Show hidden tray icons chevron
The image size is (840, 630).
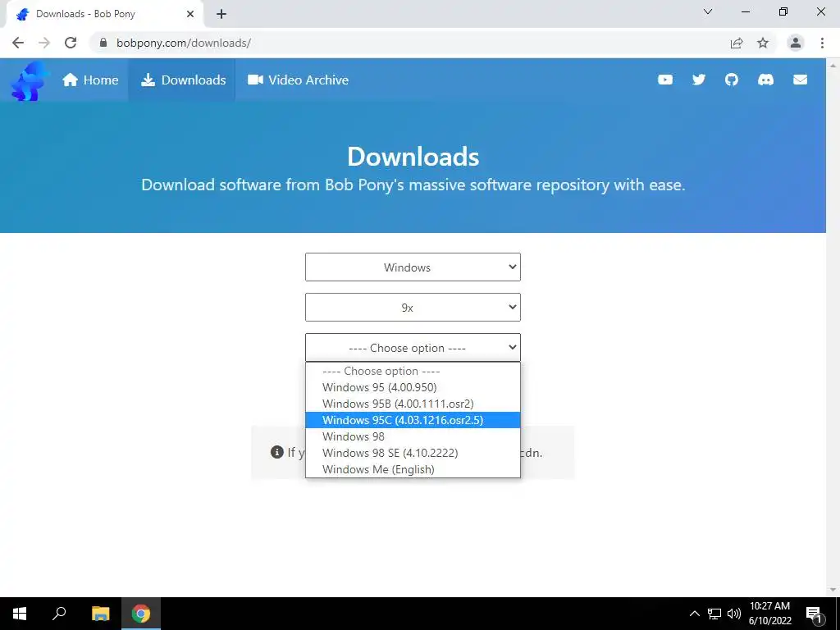[x=694, y=614]
